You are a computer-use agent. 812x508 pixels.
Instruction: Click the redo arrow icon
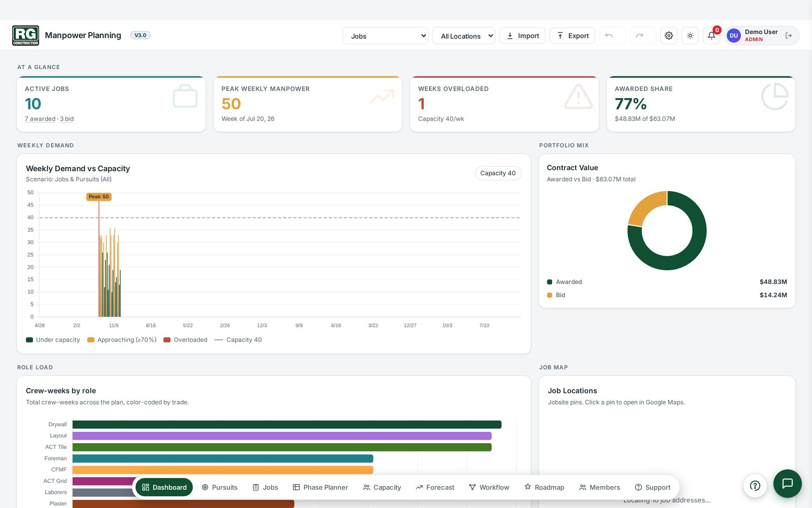639,36
